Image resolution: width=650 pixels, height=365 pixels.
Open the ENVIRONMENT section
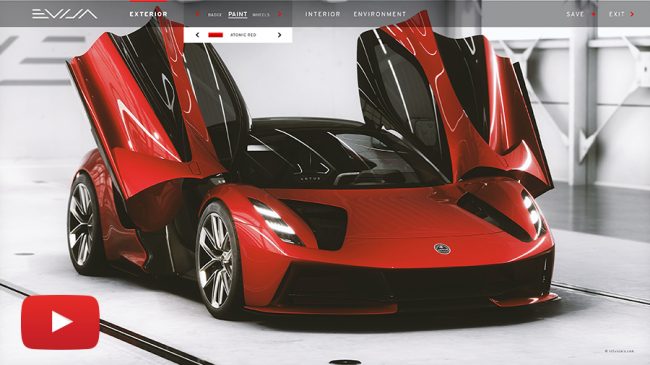(x=380, y=14)
